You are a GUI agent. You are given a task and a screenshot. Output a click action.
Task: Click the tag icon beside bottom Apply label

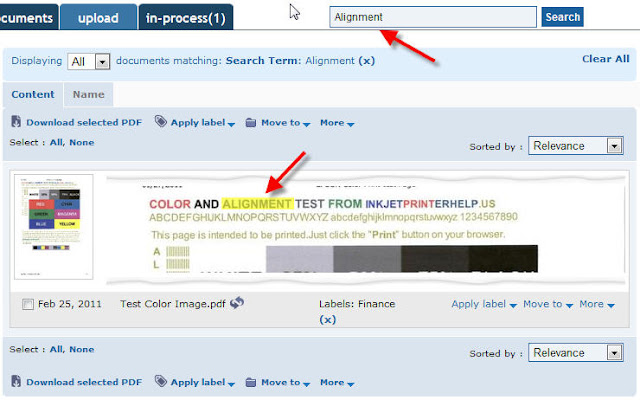(160, 381)
